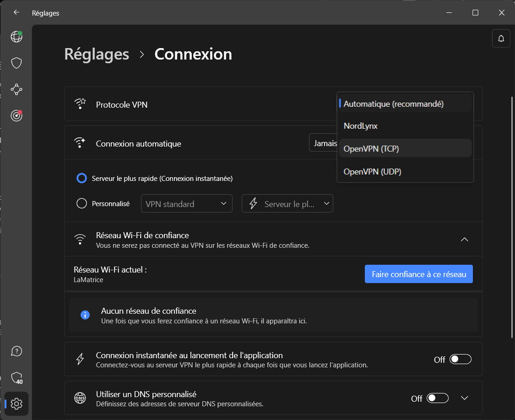The width and height of the screenshot is (515, 420).
Task: Open Threat Protection shield sidebar icon
Action: [16, 63]
